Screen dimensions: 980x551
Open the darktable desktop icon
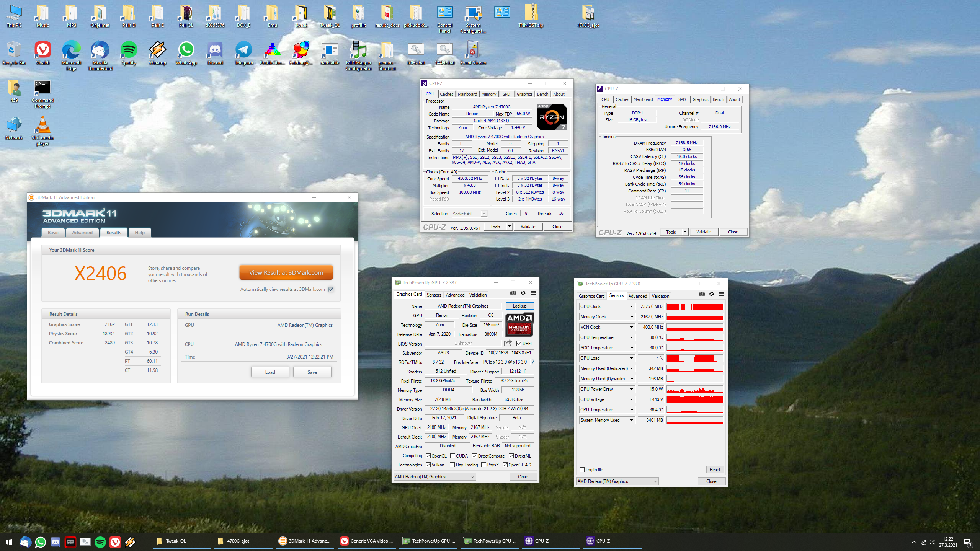[330, 53]
